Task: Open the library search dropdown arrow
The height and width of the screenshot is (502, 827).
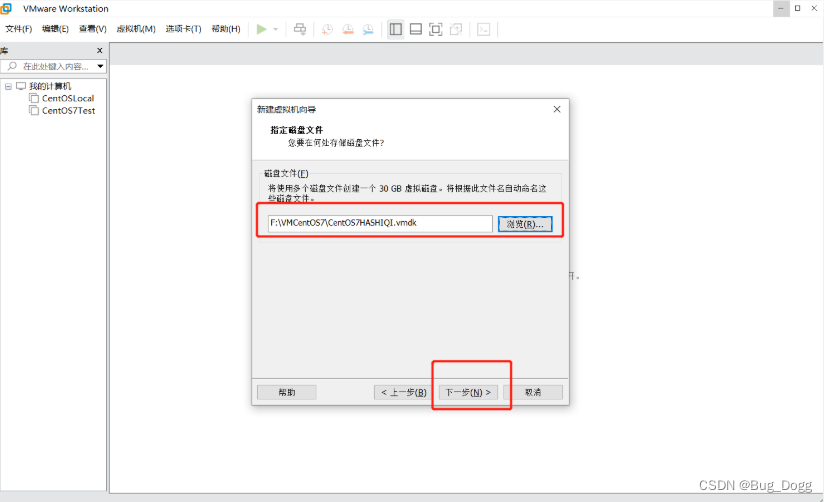Action: tap(100, 66)
